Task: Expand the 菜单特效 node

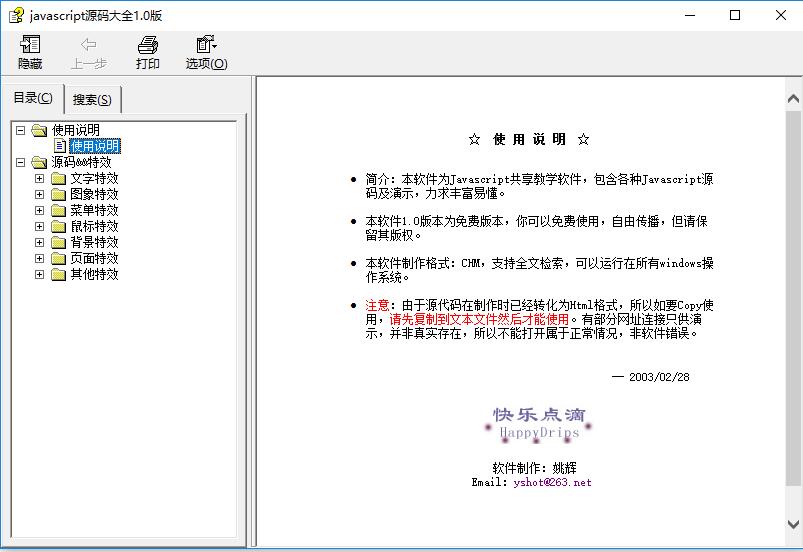Action: (x=39, y=210)
